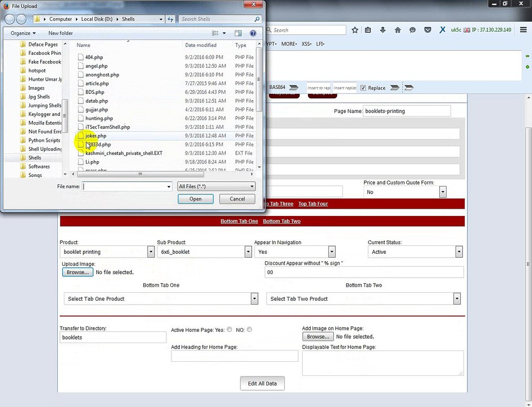Viewport: 532px width, 407px height.
Task: Open the All Files type filter dropdown
Action: click(216, 187)
